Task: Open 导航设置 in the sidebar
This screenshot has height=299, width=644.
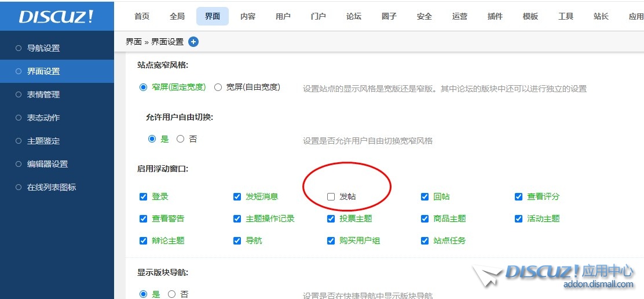Action: click(57, 48)
